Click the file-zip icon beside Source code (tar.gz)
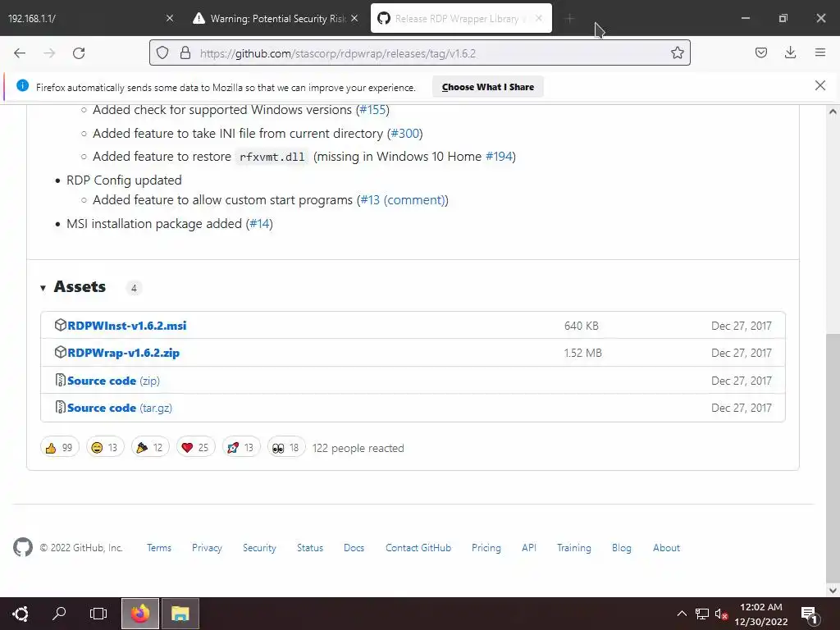840x630 pixels. (x=61, y=407)
